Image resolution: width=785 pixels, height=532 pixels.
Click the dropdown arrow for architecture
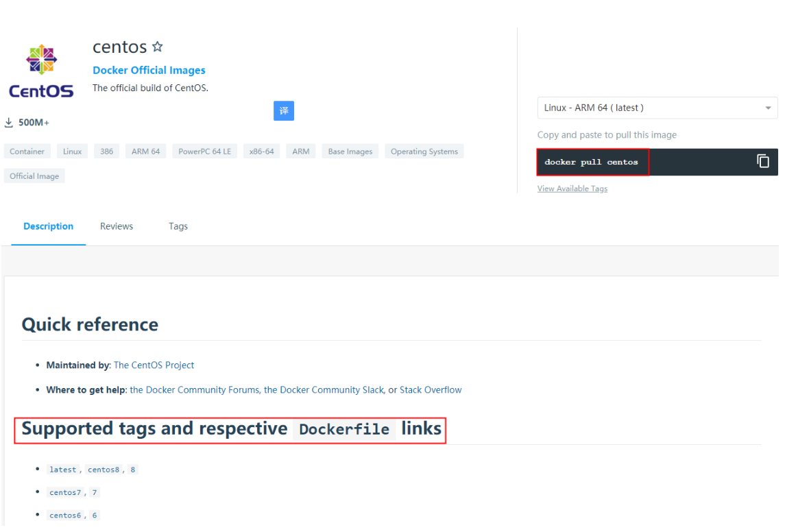768,108
